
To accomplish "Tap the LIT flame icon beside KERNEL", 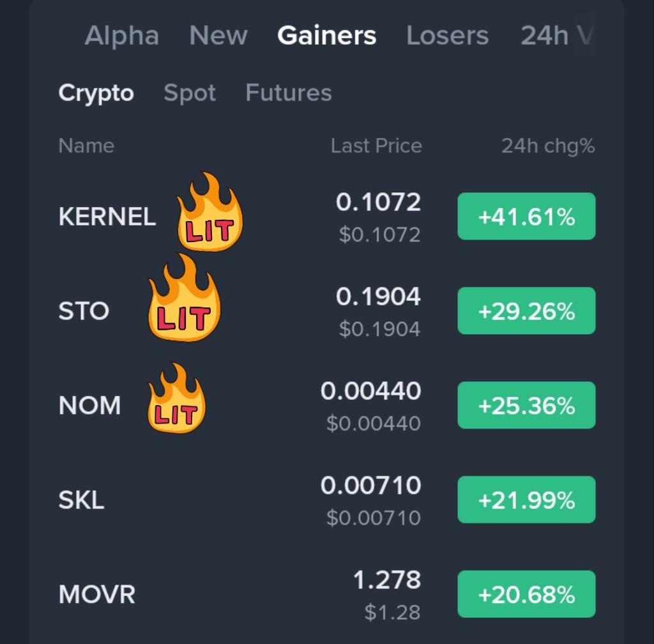I will 209,213.
